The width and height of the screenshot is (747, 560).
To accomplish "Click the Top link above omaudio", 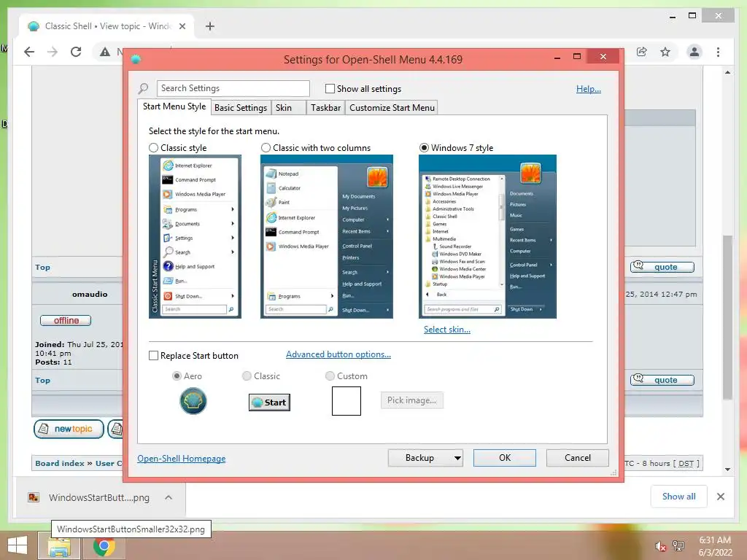I will coord(42,267).
